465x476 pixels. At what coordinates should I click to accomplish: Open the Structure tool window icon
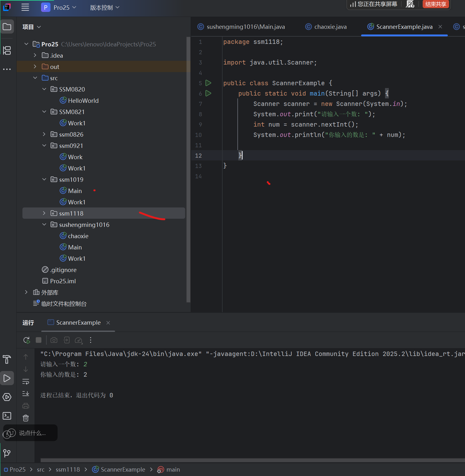point(7,50)
